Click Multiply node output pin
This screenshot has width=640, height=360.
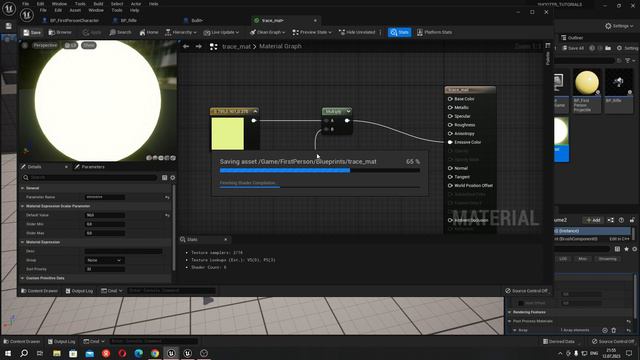point(347,120)
